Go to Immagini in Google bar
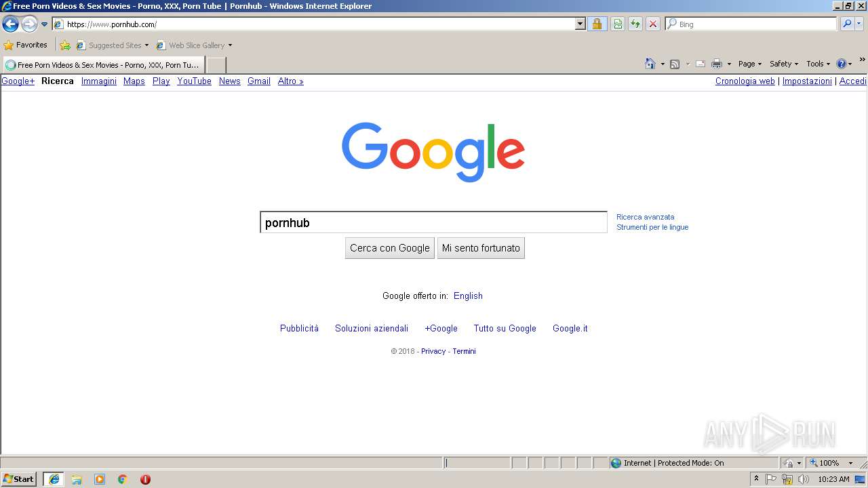This screenshot has width=868, height=488. coord(99,81)
